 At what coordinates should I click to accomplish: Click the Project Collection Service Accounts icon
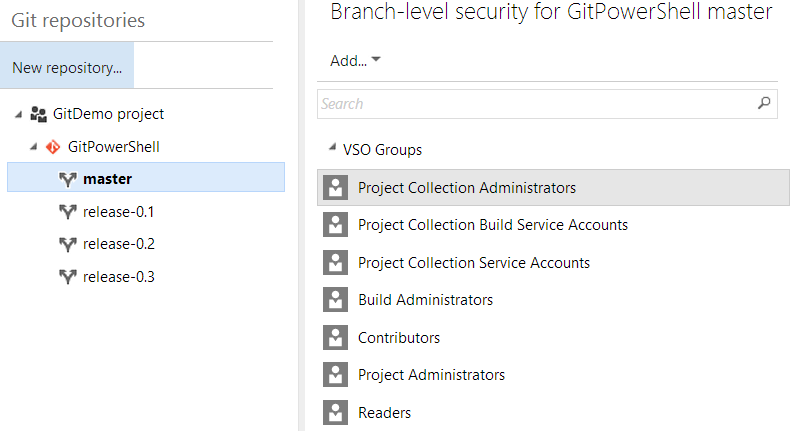coord(336,263)
